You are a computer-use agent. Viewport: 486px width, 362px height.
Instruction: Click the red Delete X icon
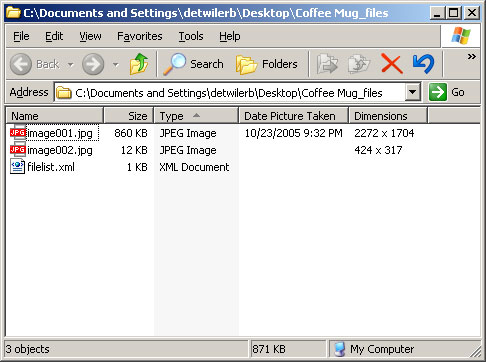tap(392, 64)
